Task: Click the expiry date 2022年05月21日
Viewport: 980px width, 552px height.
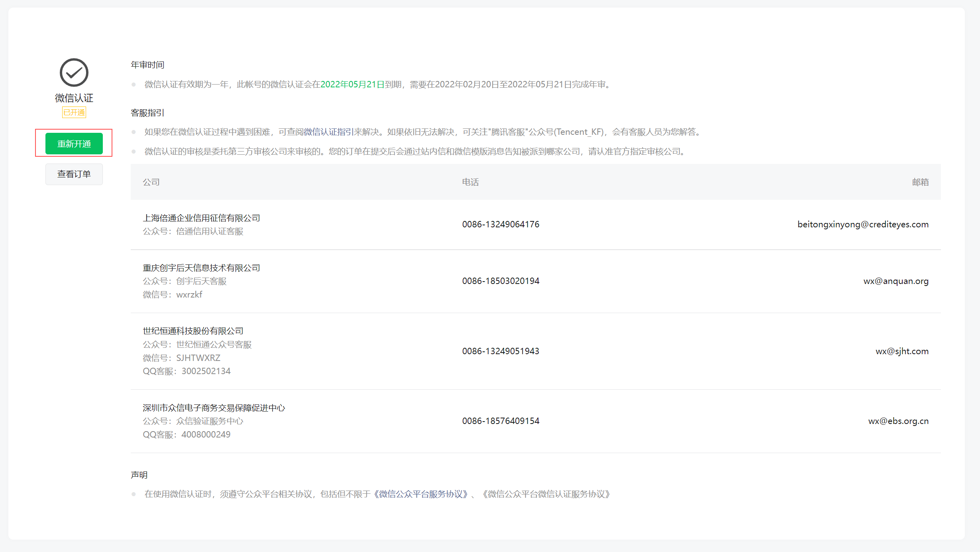Action: 352,85
